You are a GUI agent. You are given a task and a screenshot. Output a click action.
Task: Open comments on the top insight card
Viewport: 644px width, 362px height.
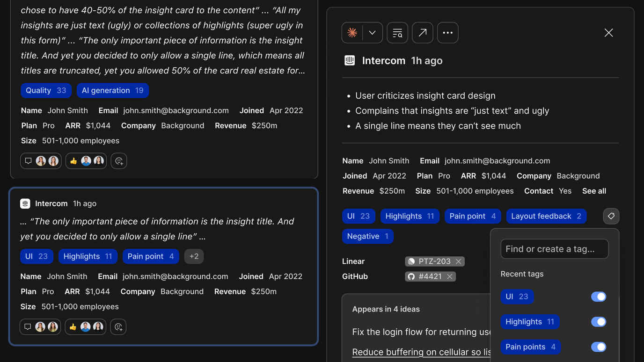41,161
